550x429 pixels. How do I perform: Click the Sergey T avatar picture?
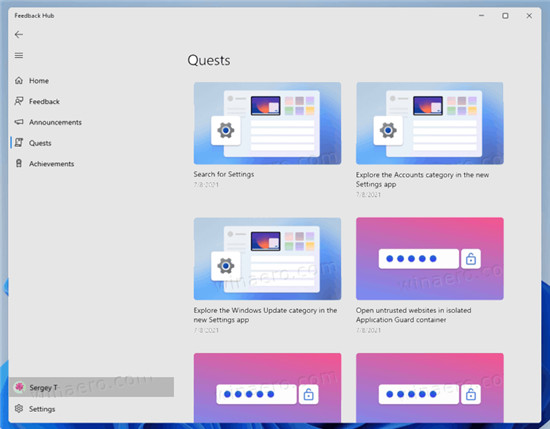click(19, 387)
